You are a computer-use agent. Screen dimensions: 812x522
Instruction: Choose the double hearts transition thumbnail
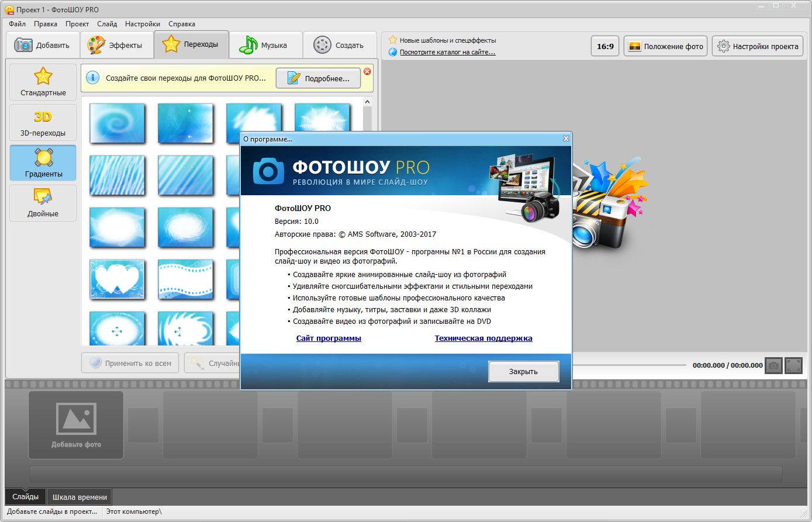(117, 279)
